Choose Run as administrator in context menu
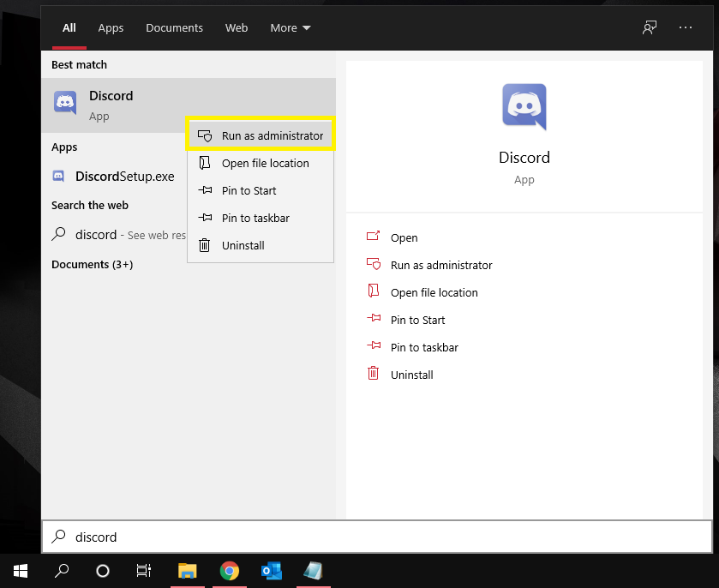Image resolution: width=719 pixels, height=588 pixels. pos(261,135)
